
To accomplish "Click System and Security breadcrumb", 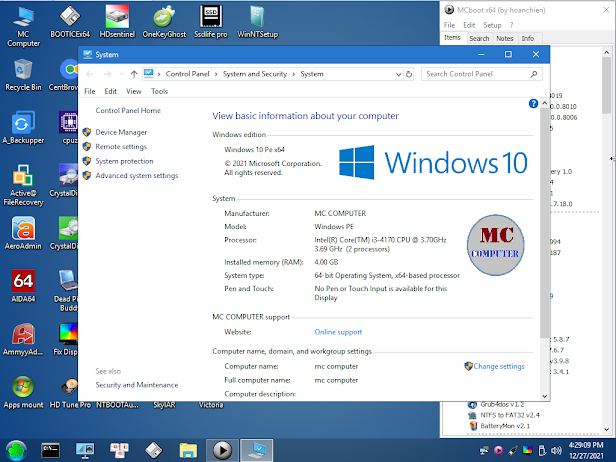I will pyautogui.click(x=255, y=74).
